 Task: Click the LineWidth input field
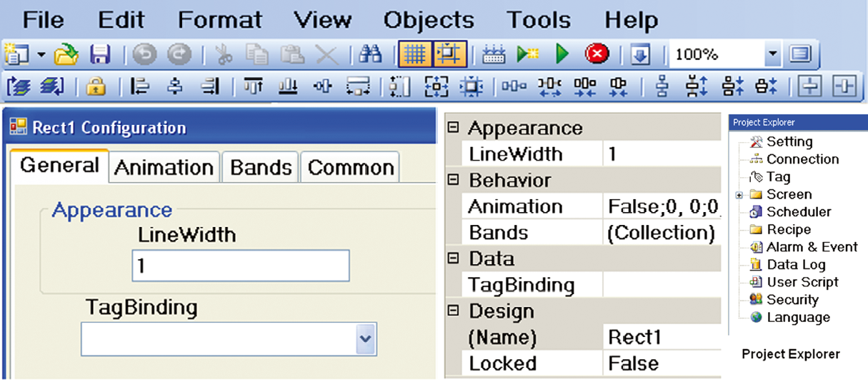coord(241,266)
